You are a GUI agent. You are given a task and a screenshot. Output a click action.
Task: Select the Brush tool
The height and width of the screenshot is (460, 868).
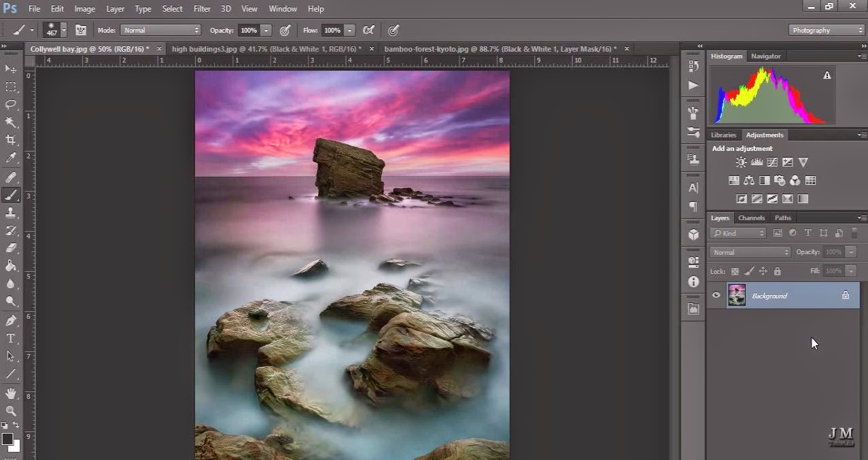(11, 195)
